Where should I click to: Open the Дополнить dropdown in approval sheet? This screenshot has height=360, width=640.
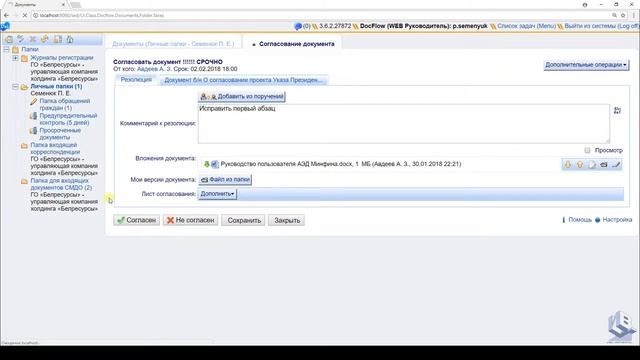(x=218, y=194)
